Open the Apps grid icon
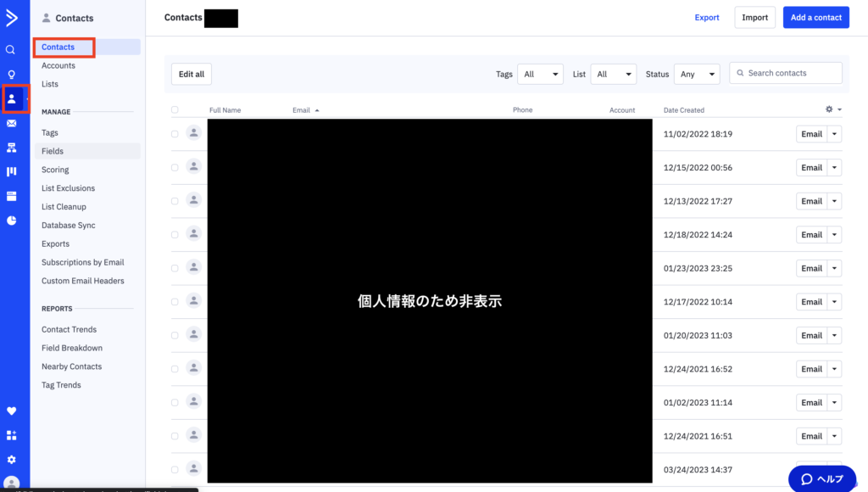 12,435
